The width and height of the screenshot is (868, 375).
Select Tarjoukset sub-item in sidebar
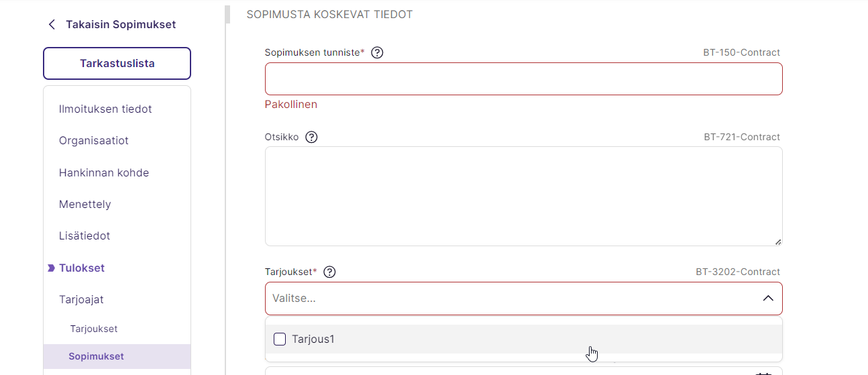tap(94, 329)
